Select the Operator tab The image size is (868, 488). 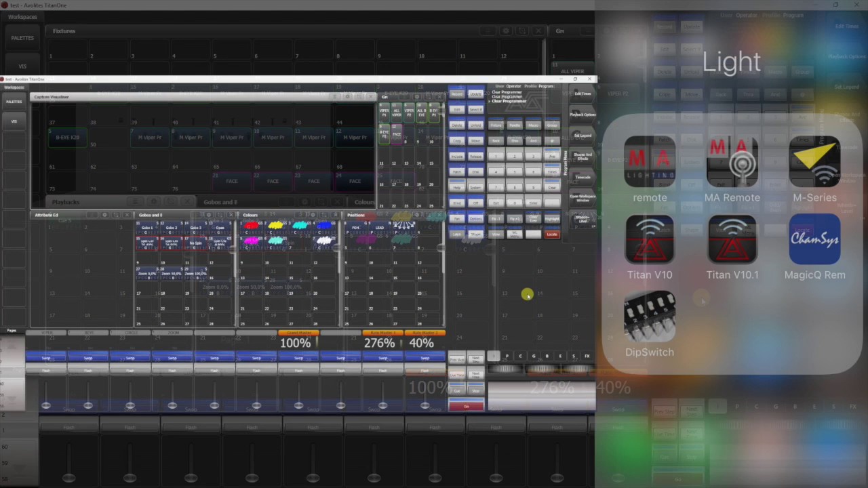(513, 86)
